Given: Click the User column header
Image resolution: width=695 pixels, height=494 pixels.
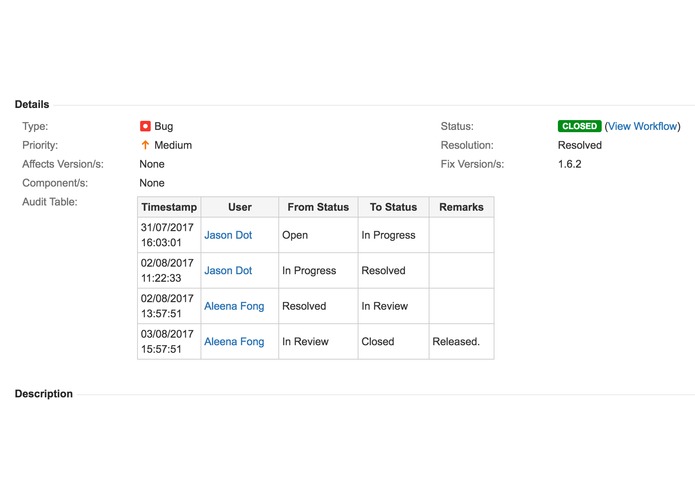Looking at the screenshot, I should click(240, 207).
